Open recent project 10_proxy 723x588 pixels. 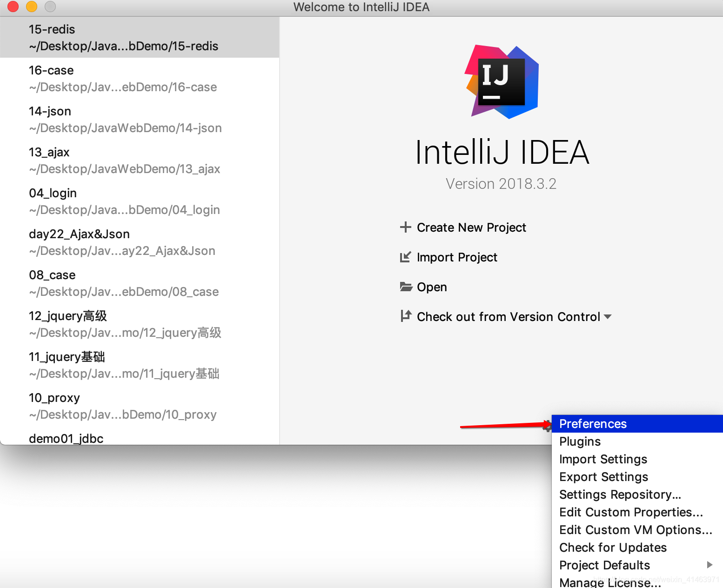click(x=140, y=406)
